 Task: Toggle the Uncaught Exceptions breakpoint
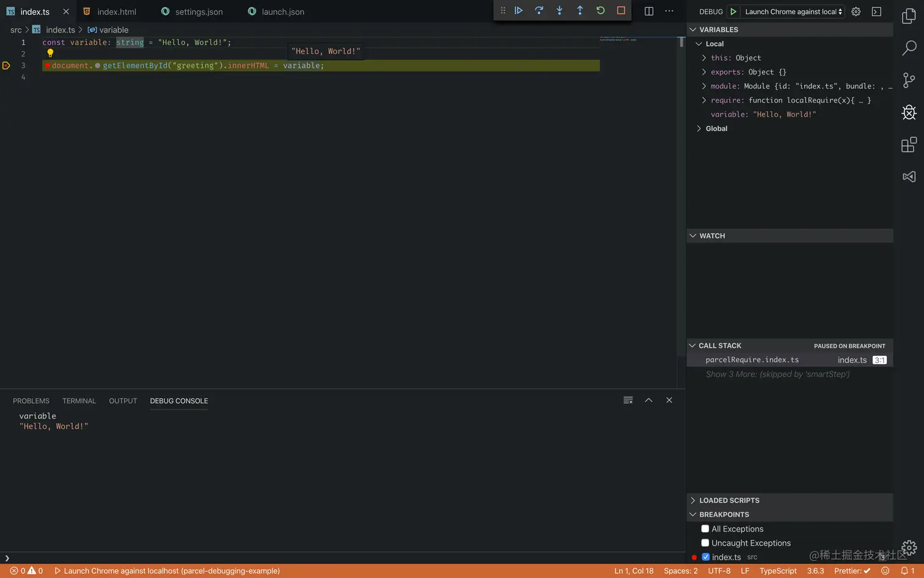[705, 543]
